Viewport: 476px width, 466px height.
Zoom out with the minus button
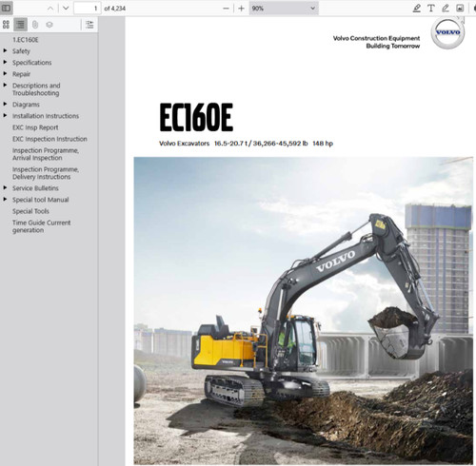(226, 9)
